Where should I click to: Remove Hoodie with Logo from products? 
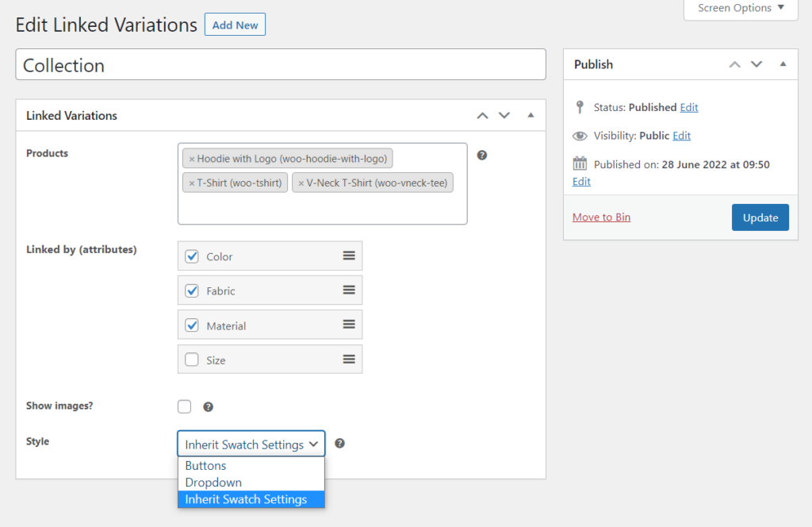click(x=191, y=159)
